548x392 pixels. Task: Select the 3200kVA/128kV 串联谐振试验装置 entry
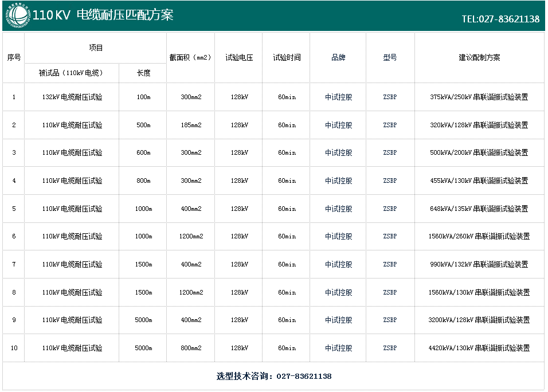(479, 320)
